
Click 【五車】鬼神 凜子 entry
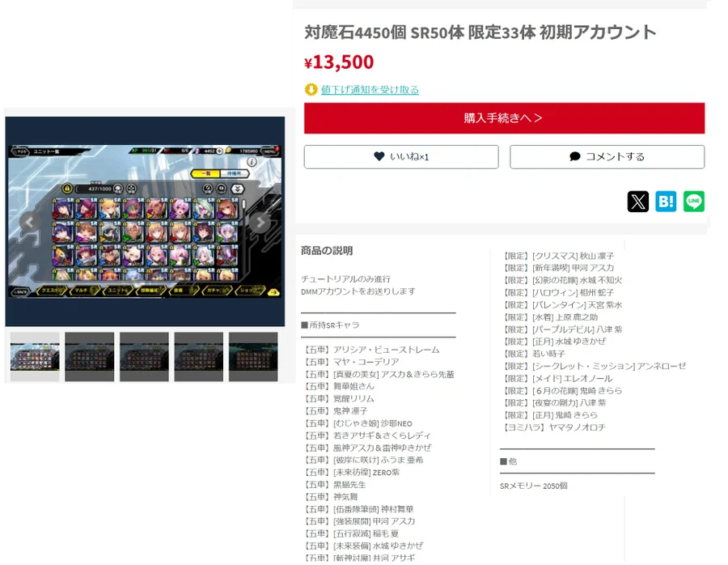click(335, 411)
